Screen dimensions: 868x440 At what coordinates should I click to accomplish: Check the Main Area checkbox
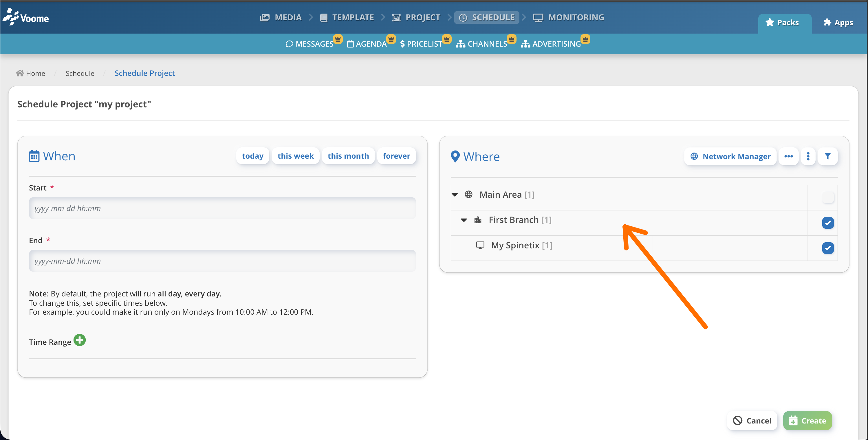[827, 197]
